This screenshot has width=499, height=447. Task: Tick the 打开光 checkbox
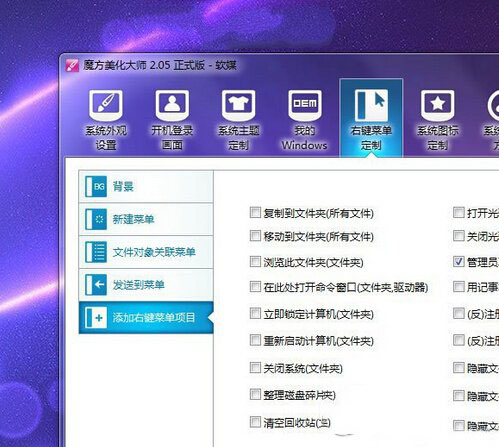tap(459, 212)
